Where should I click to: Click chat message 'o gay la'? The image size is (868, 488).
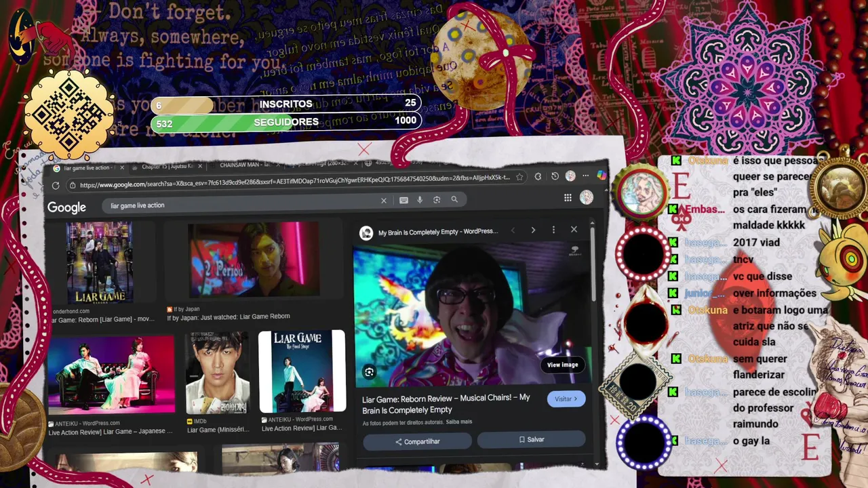[751, 441]
